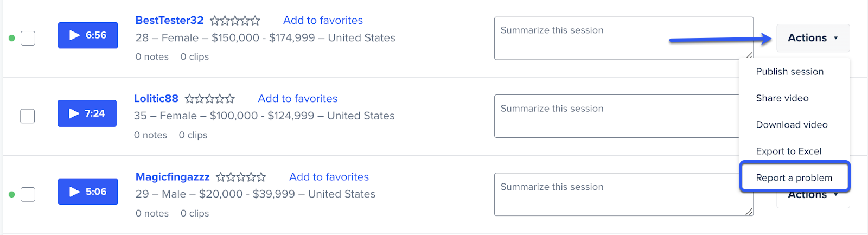Open the Actions dropdown for BestTester32
The height and width of the screenshot is (235, 868).
[813, 38]
